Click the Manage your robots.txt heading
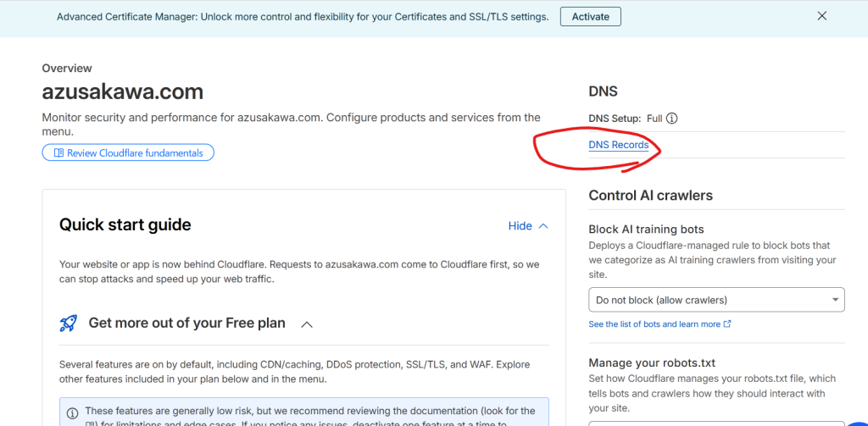The width and height of the screenshot is (868, 426). (652, 363)
